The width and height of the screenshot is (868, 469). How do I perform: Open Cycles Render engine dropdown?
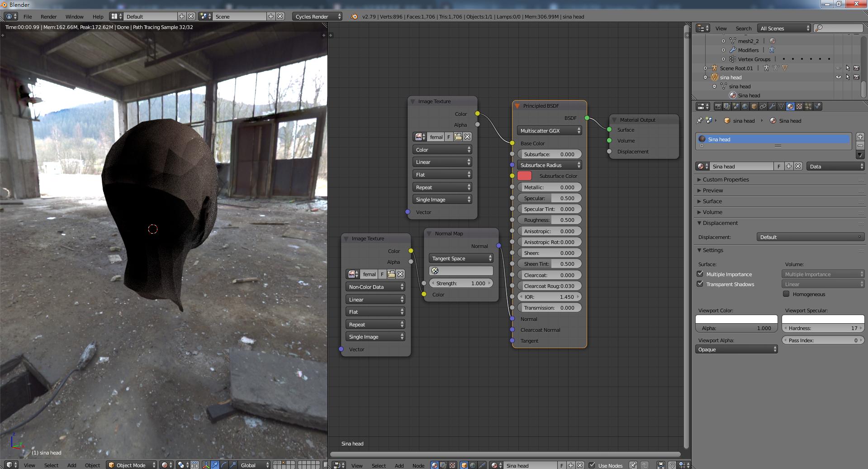(317, 16)
